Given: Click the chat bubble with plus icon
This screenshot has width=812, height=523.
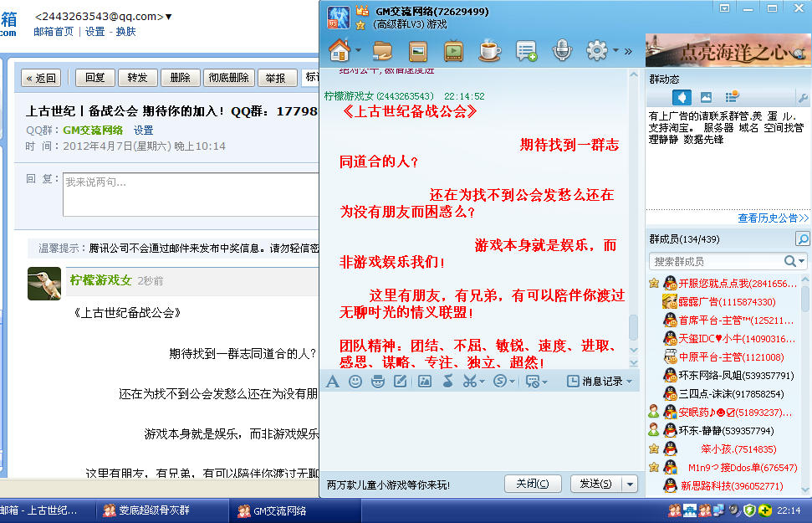Looking at the screenshot, I should pos(526,51).
